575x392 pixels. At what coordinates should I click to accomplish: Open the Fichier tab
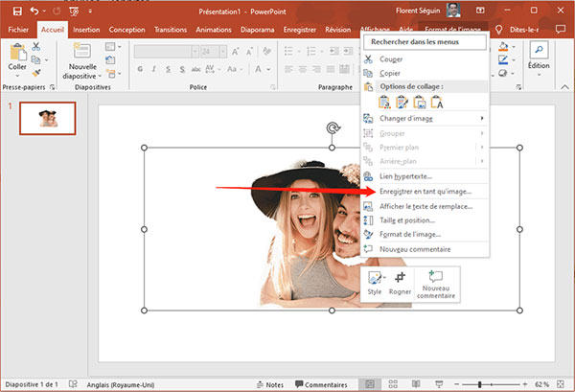(x=18, y=30)
